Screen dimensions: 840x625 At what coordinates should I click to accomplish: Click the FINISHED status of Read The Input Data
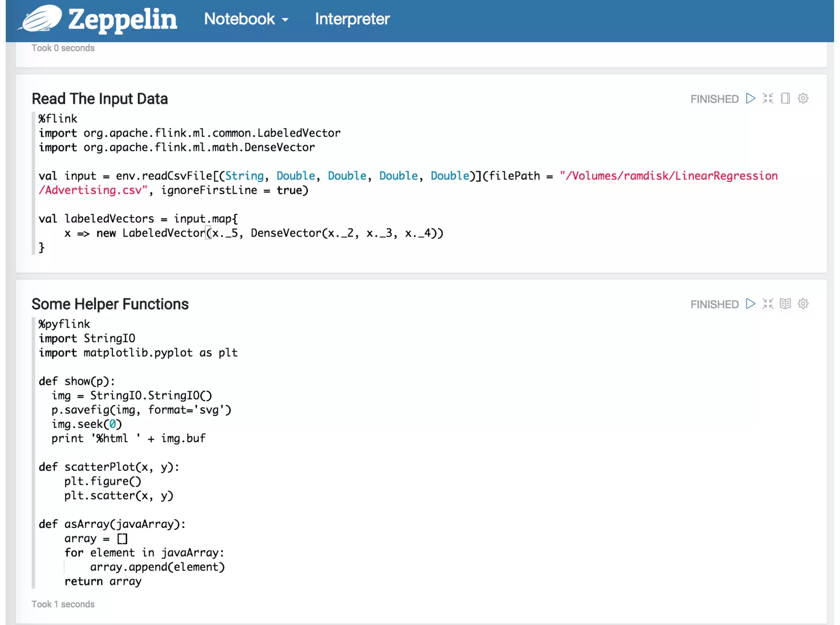click(x=714, y=99)
